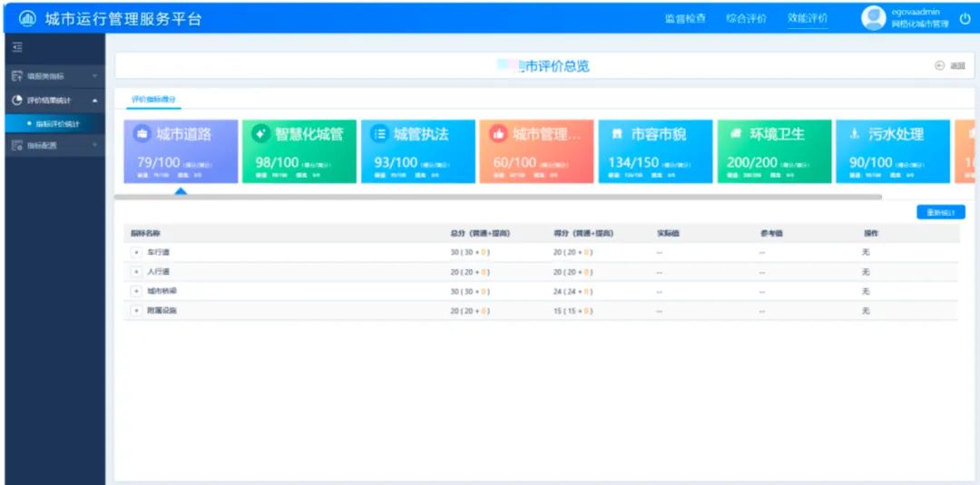Click the 智慧化城管 card sparkle icon
The height and width of the screenshot is (485, 980).
(260, 134)
